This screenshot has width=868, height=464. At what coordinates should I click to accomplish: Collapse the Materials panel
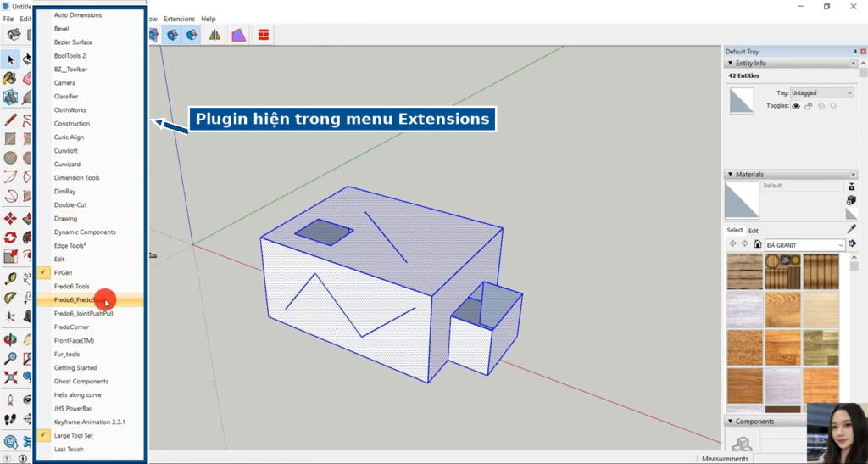(730, 175)
